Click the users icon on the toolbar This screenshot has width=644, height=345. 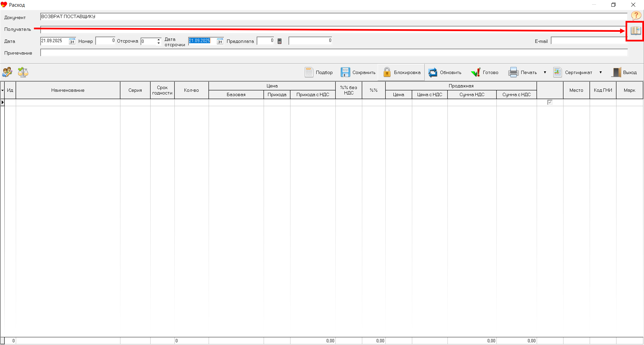[x=7, y=72]
